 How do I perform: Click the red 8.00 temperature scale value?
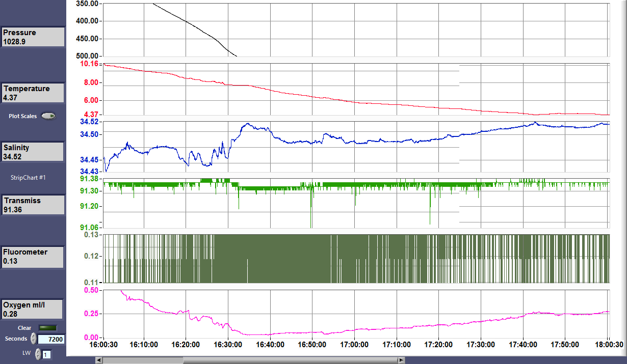[92, 82]
